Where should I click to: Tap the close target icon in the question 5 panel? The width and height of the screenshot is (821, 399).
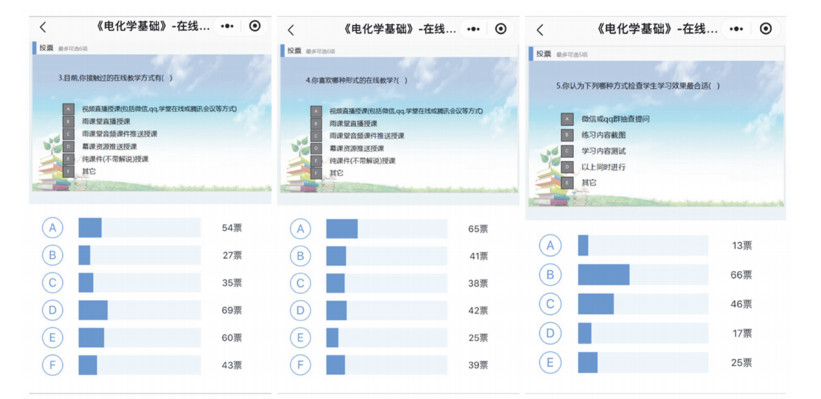pos(765,29)
